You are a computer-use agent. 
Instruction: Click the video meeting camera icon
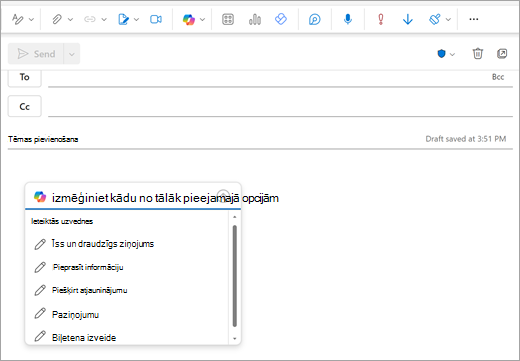(156, 19)
